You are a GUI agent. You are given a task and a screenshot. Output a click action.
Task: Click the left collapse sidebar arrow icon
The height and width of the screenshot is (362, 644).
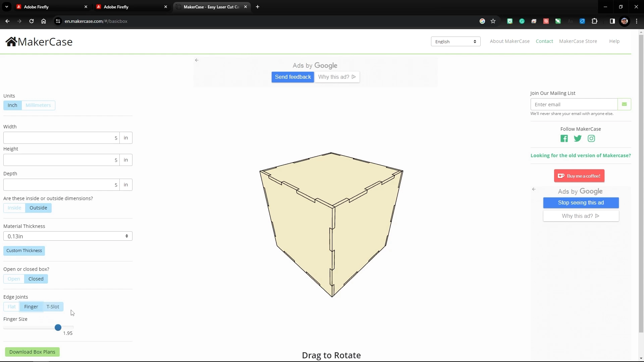[x=197, y=60]
